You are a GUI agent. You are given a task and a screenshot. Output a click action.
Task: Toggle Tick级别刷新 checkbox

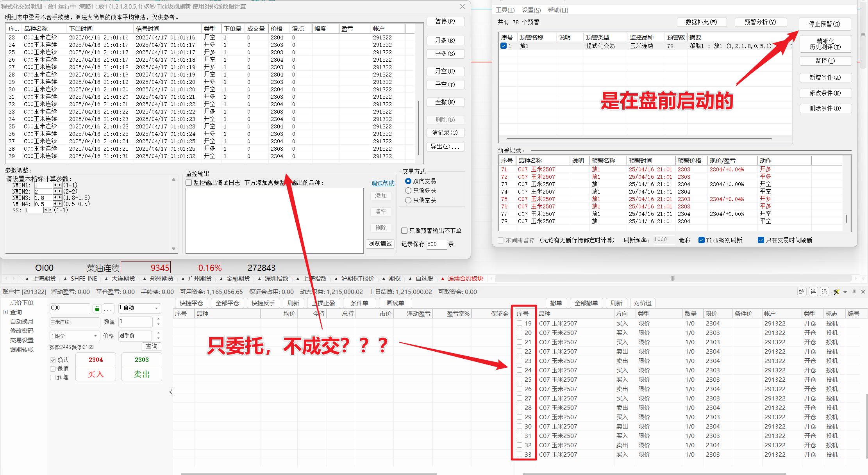702,240
